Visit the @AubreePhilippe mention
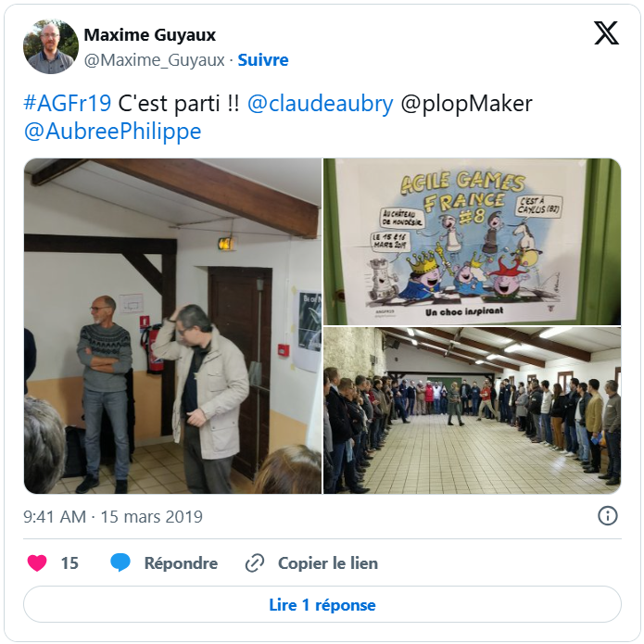The width and height of the screenshot is (644, 644). (x=112, y=132)
